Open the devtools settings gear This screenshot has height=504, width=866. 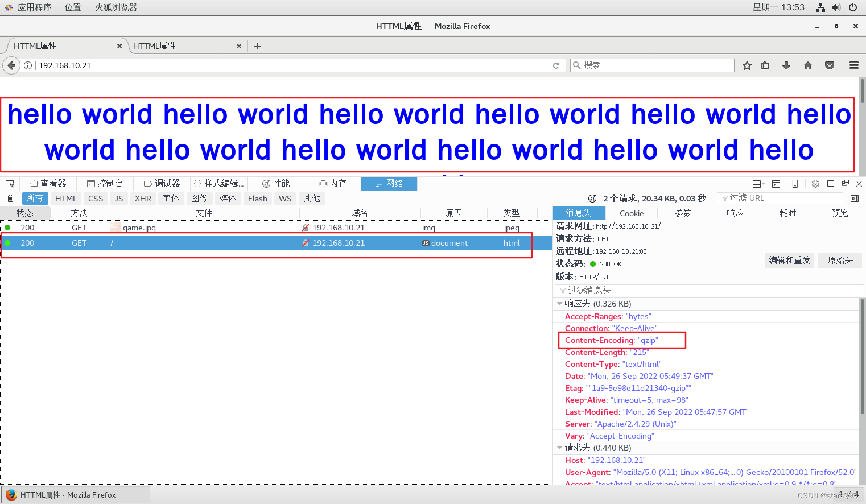coord(815,183)
